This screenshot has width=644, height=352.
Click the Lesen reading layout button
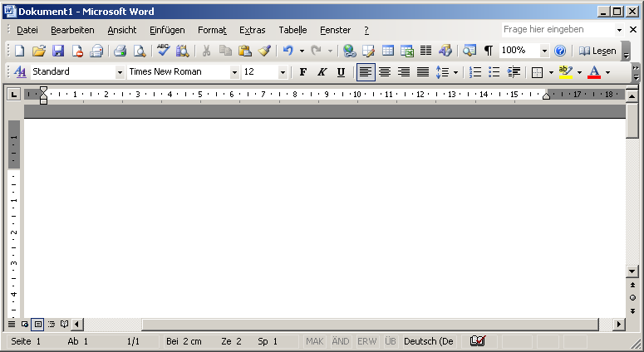click(597, 51)
